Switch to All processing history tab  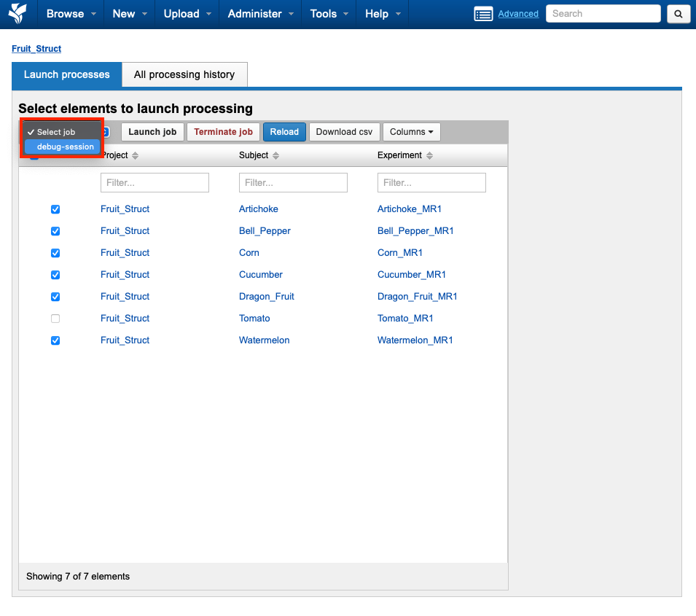pyautogui.click(x=184, y=74)
